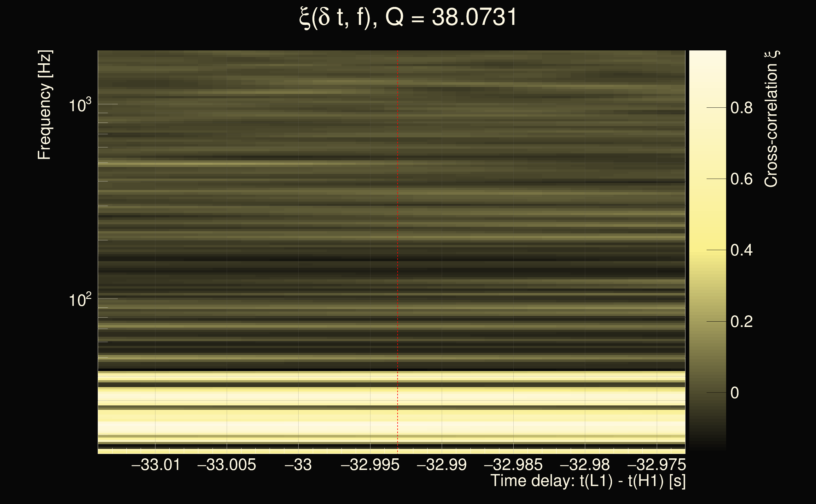Viewport: 816px width, 504px height.
Task: Click the Frequency [Hz] axis label
Action: tap(44, 105)
